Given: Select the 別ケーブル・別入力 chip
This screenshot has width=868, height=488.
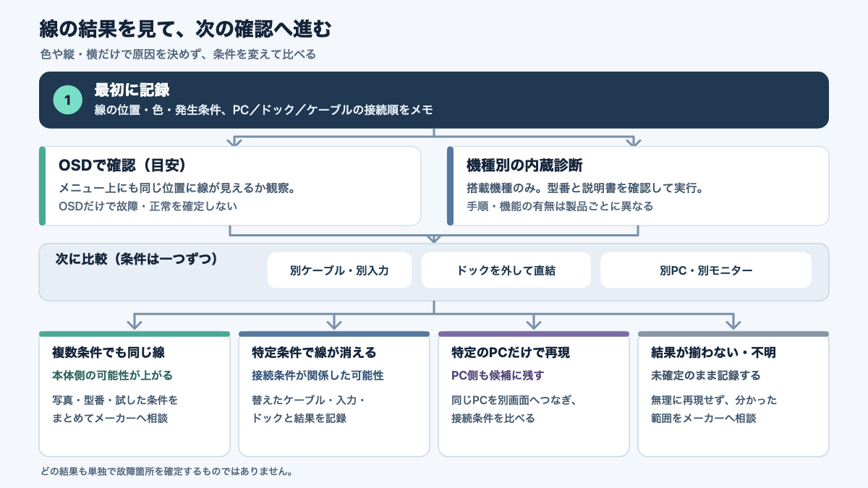Looking at the screenshot, I should pyautogui.click(x=339, y=270).
